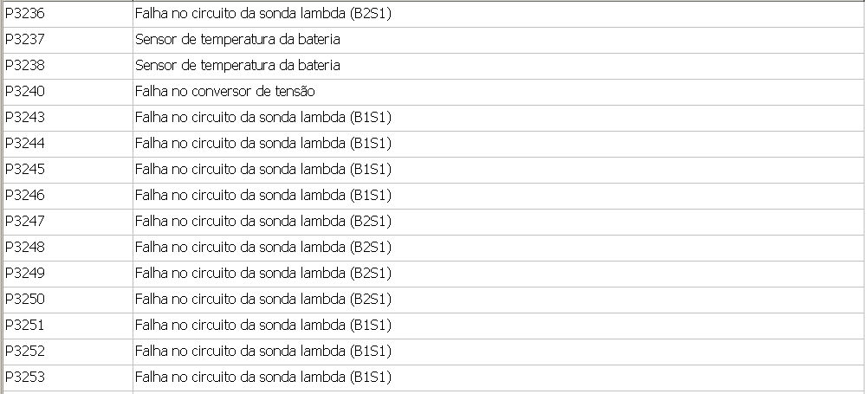Click the lambda probe description for P3253
The height and width of the screenshot is (394, 868).
263,378
